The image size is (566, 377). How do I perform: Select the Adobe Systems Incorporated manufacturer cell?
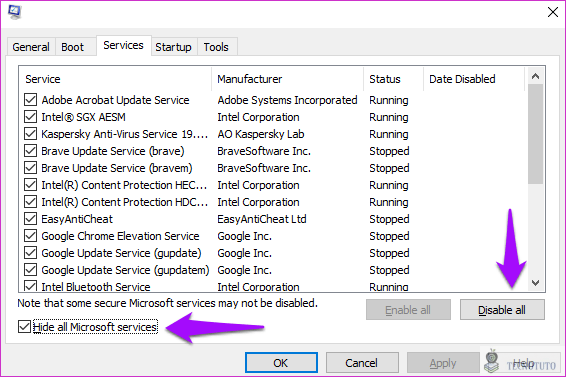pos(287,100)
